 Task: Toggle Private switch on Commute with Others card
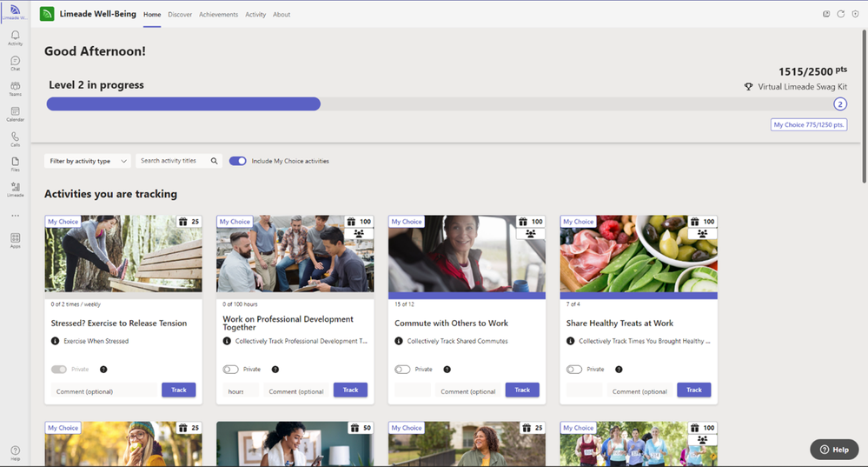pyautogui.click(x=402, y=370)
